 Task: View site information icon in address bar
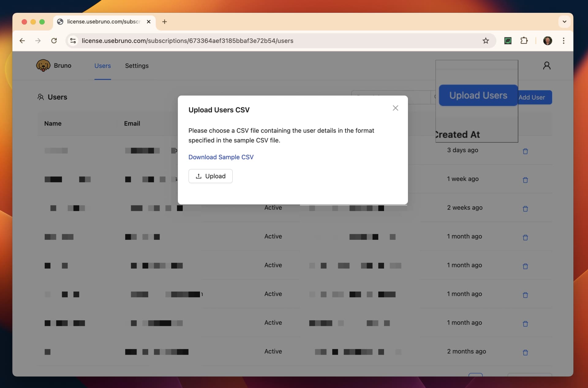tap(73, 41)
